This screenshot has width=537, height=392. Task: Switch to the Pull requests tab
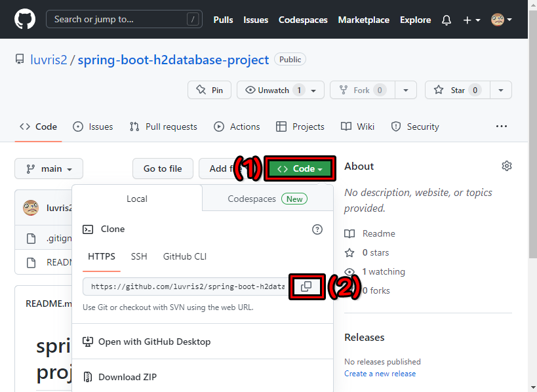(163, 127)
